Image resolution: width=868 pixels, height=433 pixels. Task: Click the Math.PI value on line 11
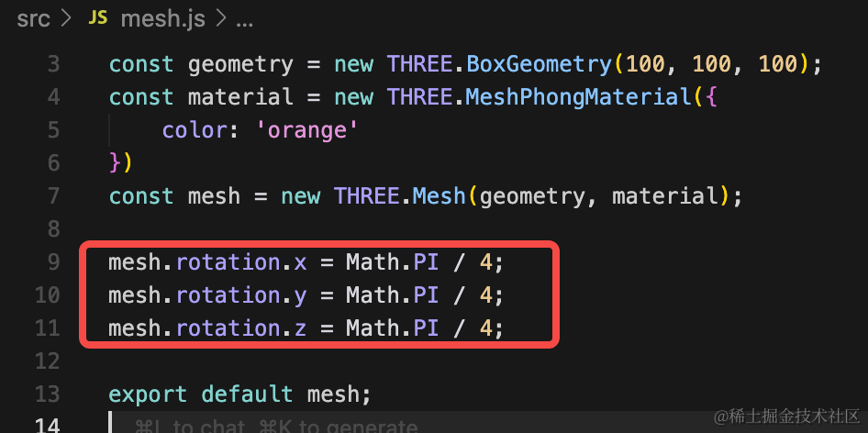(393, 328)
